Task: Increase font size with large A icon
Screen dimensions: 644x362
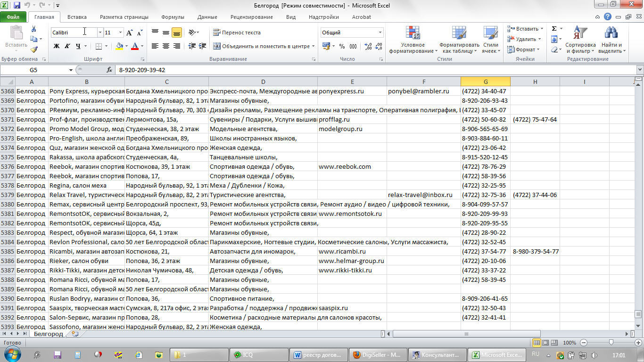Action: coord(129,33)
